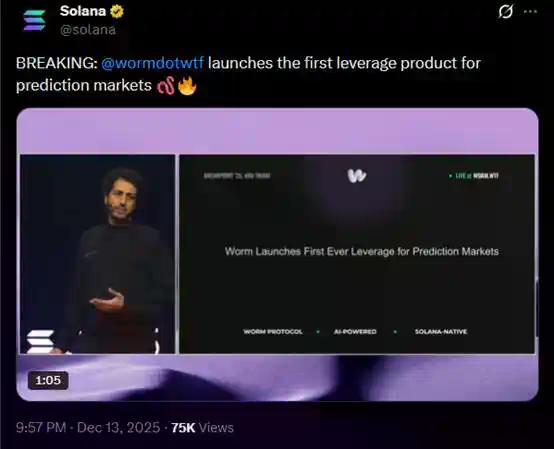Click the Solana display name

coord(83,11)
